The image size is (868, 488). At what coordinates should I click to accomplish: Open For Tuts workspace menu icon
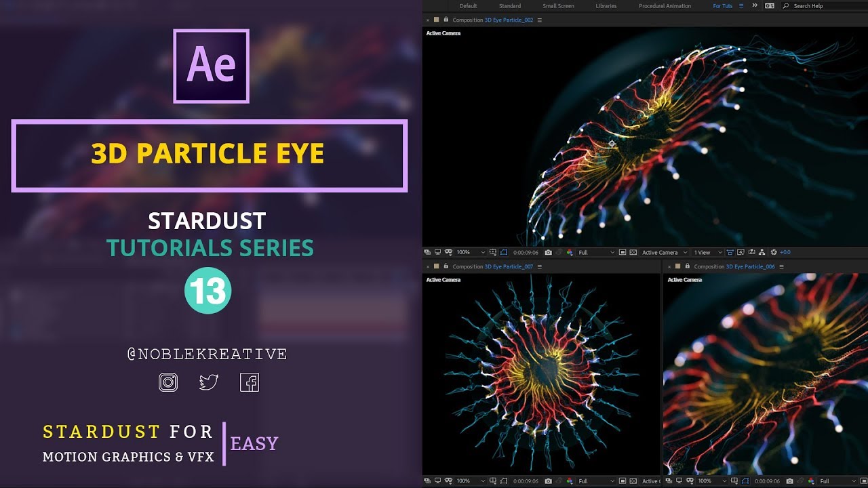[741, 5]
